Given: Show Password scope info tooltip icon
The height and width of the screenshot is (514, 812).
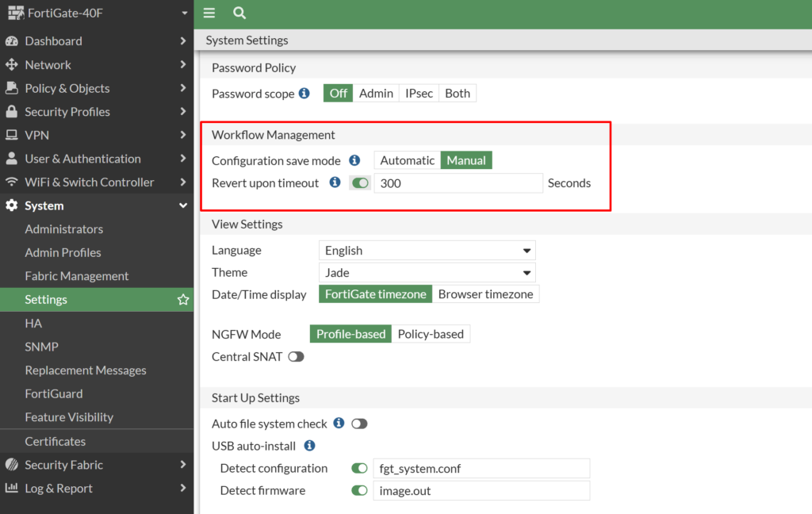Looking at the screenshot, I should 304,93.
